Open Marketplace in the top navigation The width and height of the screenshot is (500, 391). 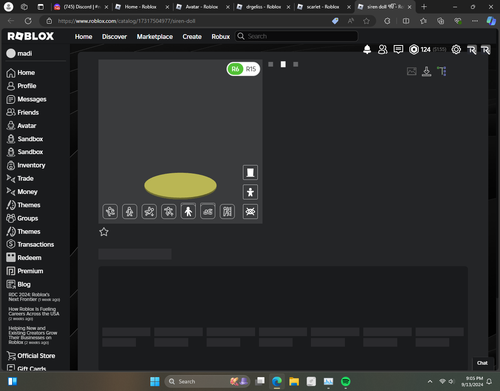click(x=155, y=36)
